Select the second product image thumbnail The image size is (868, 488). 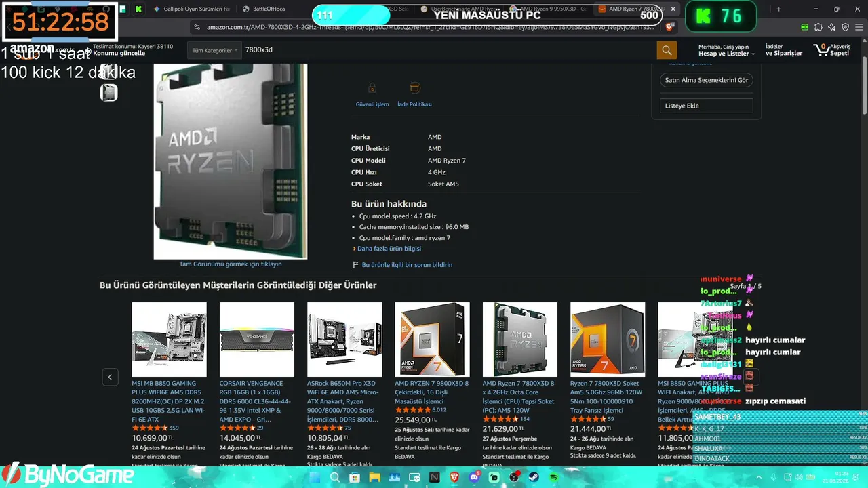(108, 93)
